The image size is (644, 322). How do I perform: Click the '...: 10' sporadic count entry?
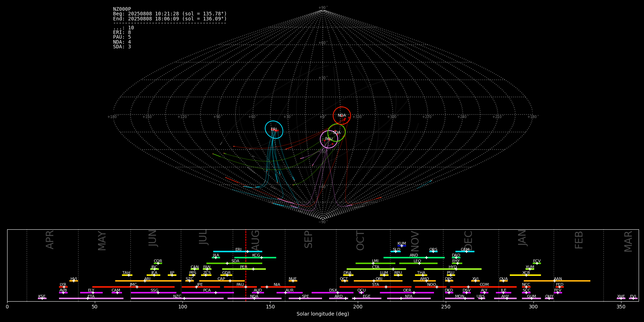click(123, 28)
